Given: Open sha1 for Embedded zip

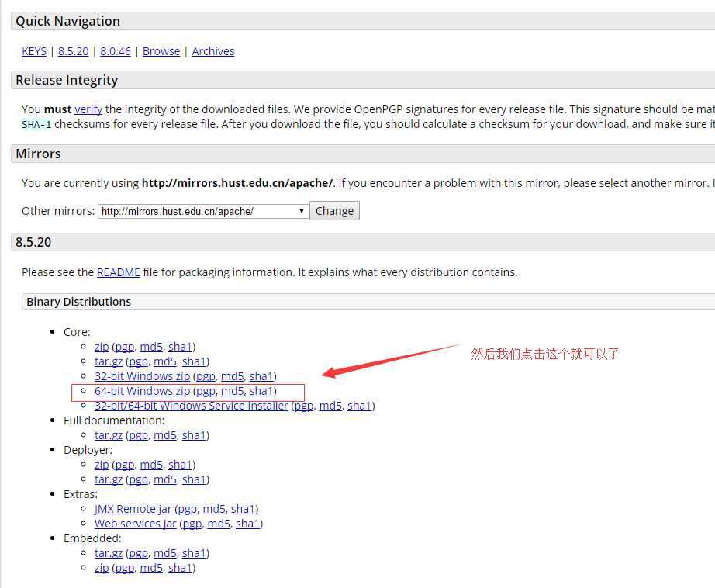Looking at the screenshot, I should (x=180, y=568).
